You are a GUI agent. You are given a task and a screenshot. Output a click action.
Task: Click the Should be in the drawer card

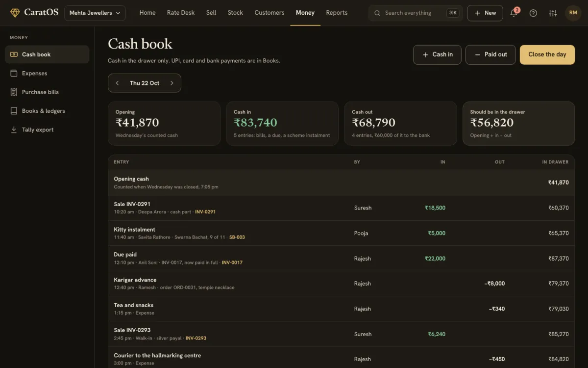point(519,124)
